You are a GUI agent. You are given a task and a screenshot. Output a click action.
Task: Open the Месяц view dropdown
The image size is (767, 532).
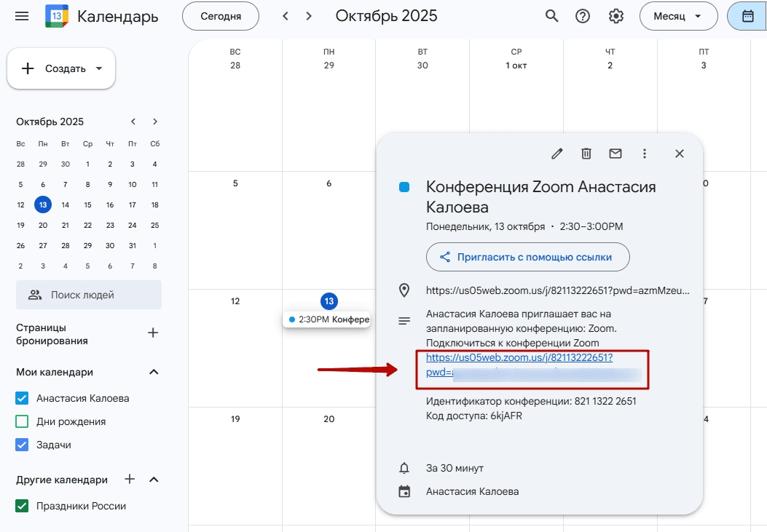pos(678,16)
